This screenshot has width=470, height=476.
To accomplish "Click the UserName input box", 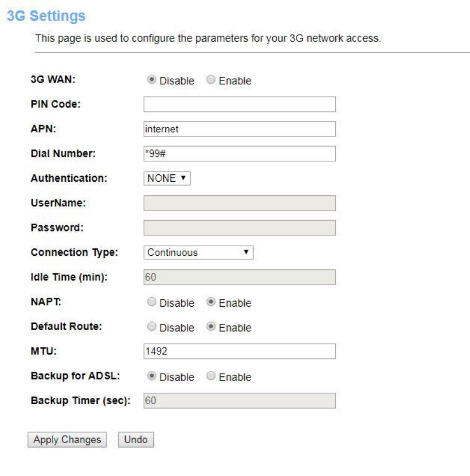I will pyautogui.click(x=240, y=203).
